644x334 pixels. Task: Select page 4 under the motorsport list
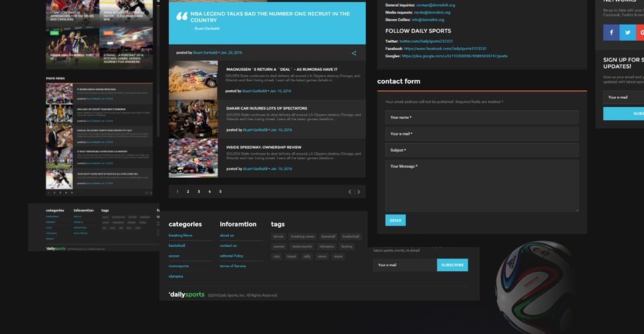tap(210, 192)
